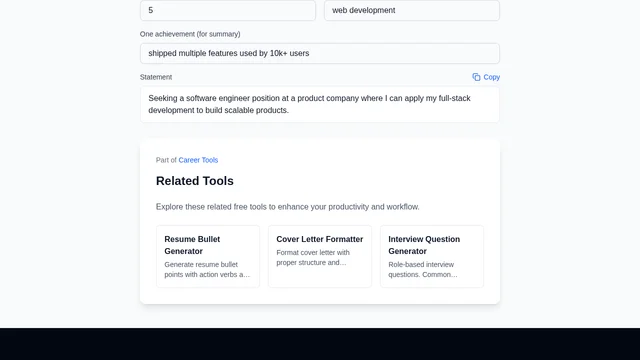Click 'Format cover letter with' description text

pyautogui.click(x=313, y=258)
